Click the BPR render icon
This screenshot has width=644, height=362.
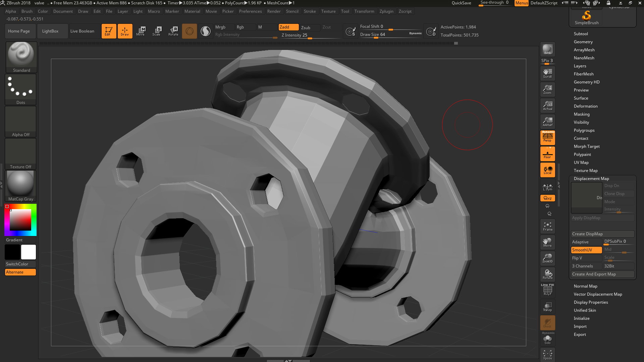coord(547,49)
